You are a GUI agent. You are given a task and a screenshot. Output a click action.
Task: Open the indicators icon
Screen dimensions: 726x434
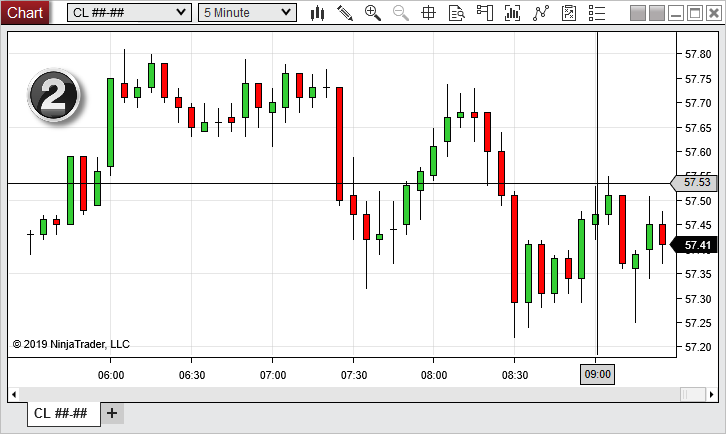pos(540,13)
